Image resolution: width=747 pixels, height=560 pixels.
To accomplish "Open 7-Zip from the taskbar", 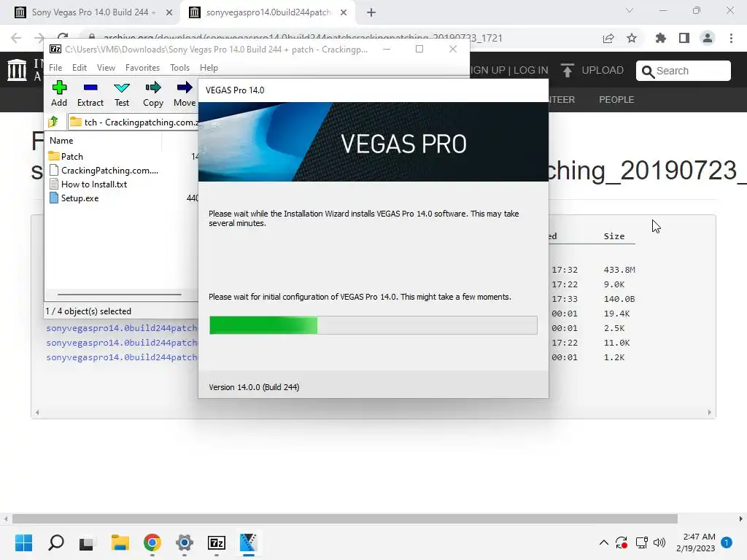I will click(x=217, y=542).
